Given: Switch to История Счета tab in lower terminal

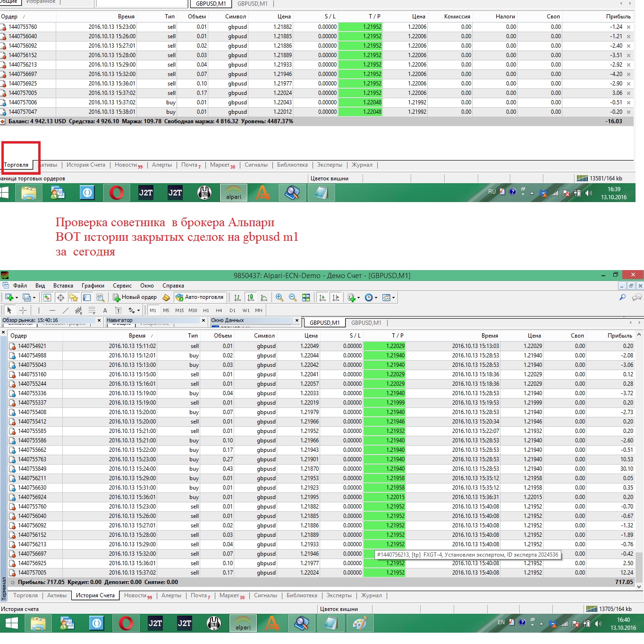Looking at the screenshot, I should [95, 595].
